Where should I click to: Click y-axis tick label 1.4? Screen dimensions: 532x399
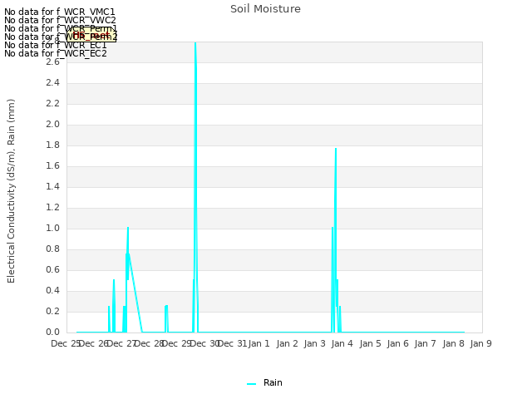(x=52, y=186)
